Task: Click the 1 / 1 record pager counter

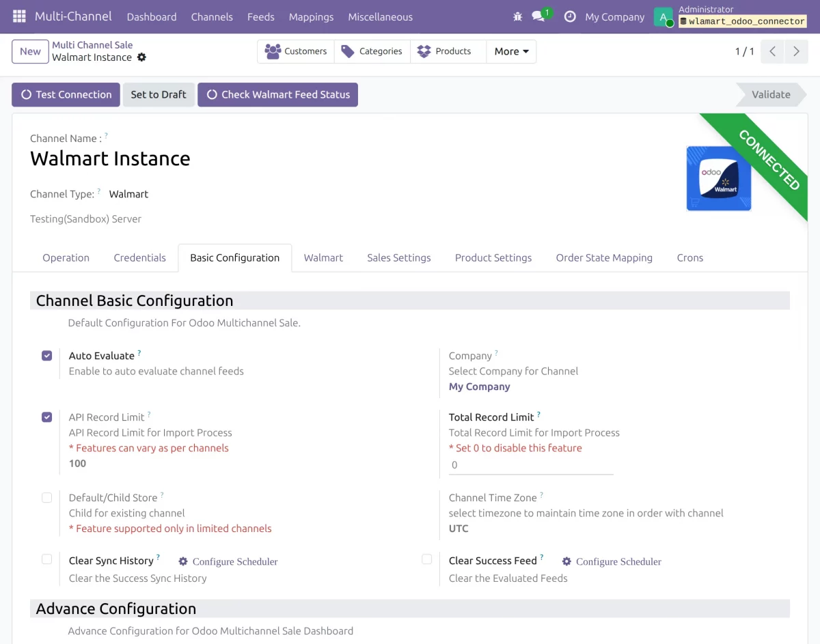Action: pyautogui.click(x=745, y=51)
